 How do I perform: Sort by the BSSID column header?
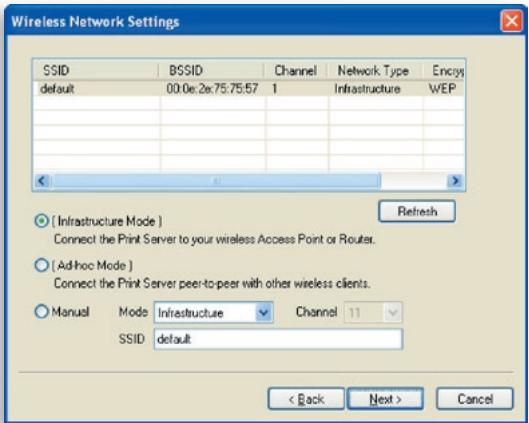(211, 70)
